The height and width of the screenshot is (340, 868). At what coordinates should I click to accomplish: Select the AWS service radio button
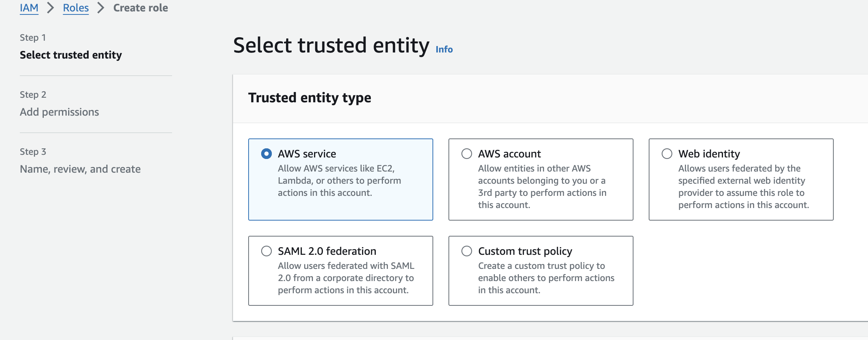(266, 154)
